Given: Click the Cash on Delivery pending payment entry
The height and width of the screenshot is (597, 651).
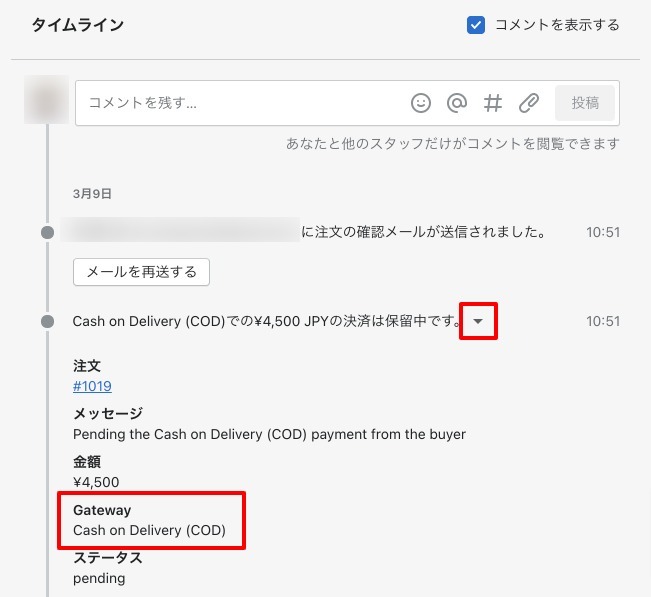Looking at the screenshot, I should 267,321.
